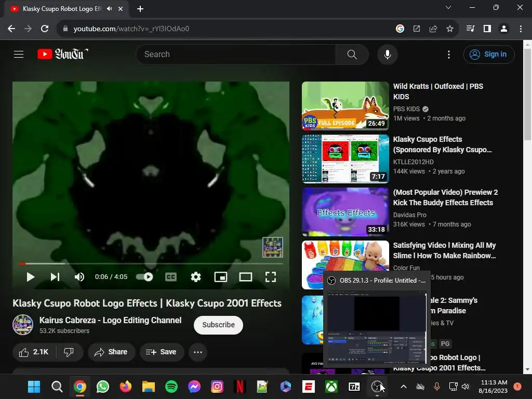The height and width of the screenshot is (399, 532).
Task: Toggle Chrome side panel
Action: [487, 29]
